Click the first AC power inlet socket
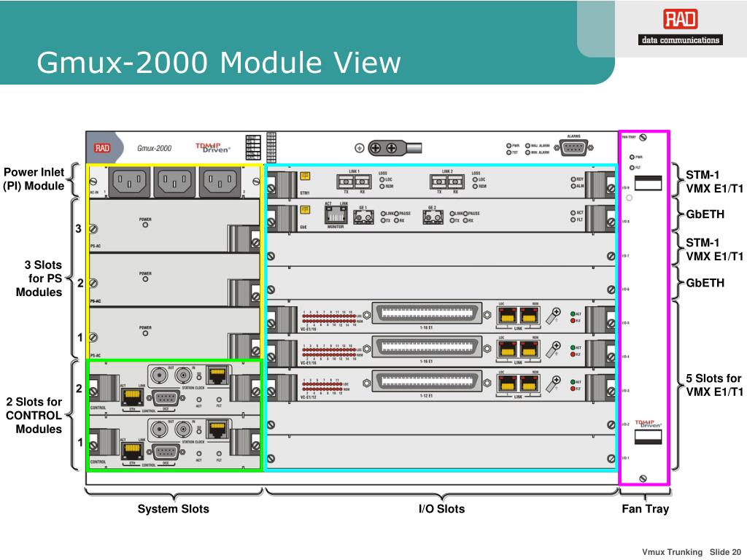The height and width of the screenshot is (560, 747). click(x=129, y=182)
